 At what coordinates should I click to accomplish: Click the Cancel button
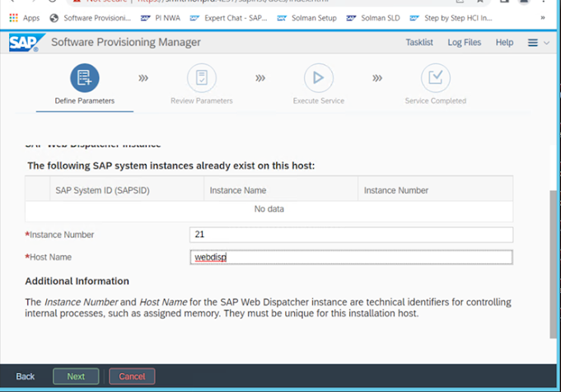pyautogui.click(x=132, y=376)
